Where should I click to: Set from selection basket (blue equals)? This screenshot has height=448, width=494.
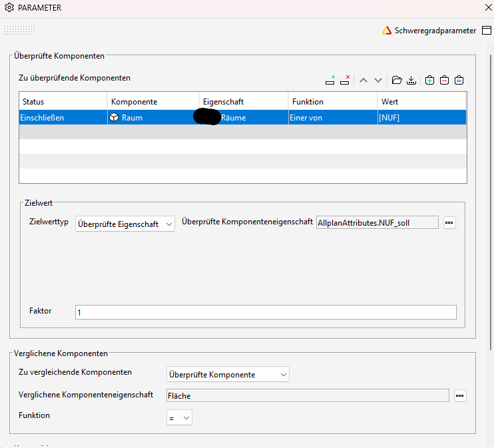[x=459, y=81]
